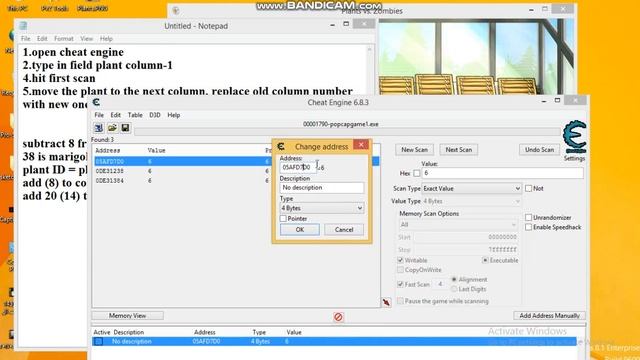The height and width of the screenshot is (360, 640).
Task: Toggle the Pointer checkbox
Action: tap(283, 219)
